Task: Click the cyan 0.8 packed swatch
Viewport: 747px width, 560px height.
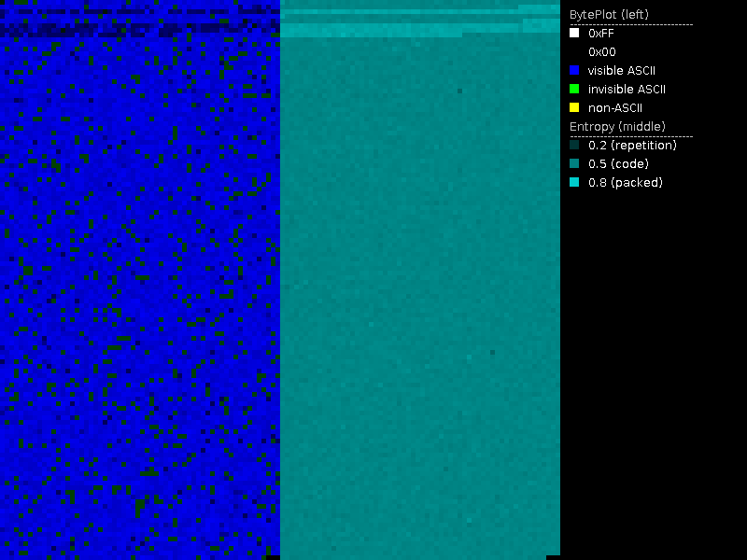Action: [574, 182]
